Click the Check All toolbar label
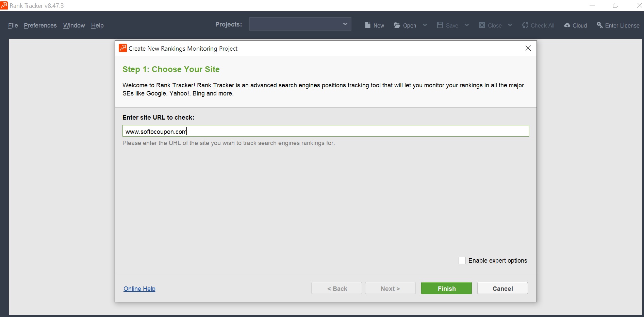 (x=543, y=25)
